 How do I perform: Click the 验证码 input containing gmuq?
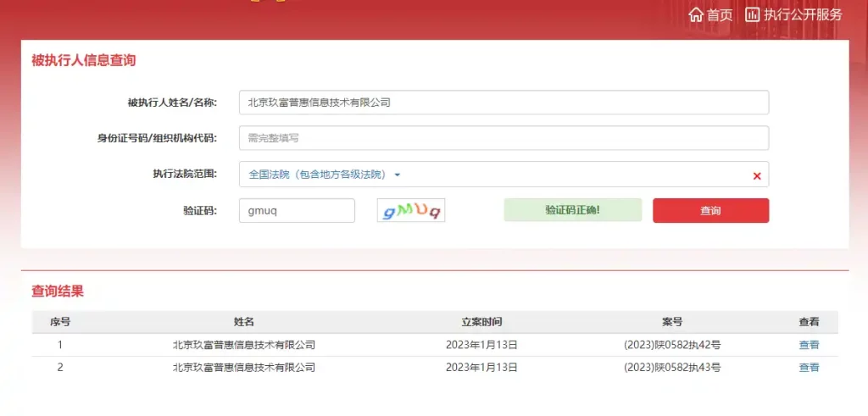click(297, 211)
